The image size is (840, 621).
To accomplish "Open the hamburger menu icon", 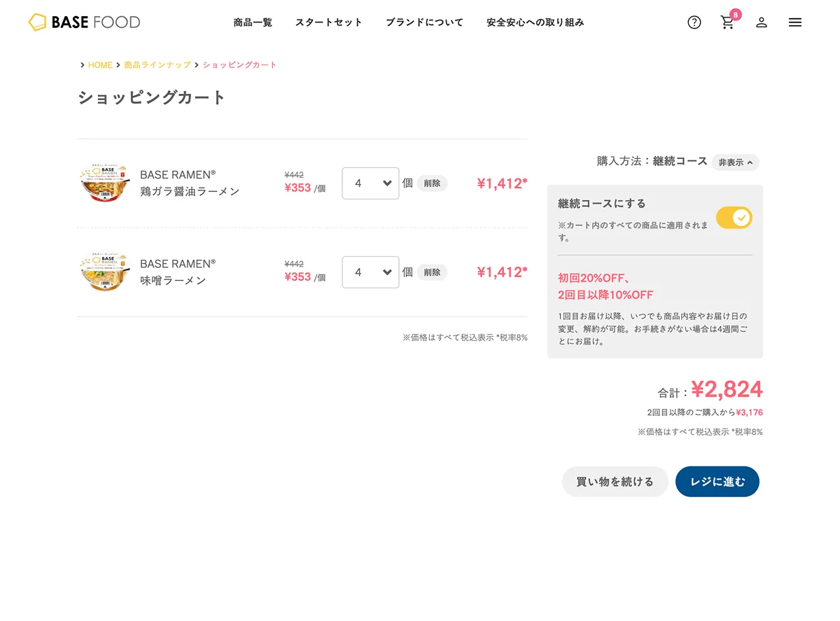I will point(795,22).
